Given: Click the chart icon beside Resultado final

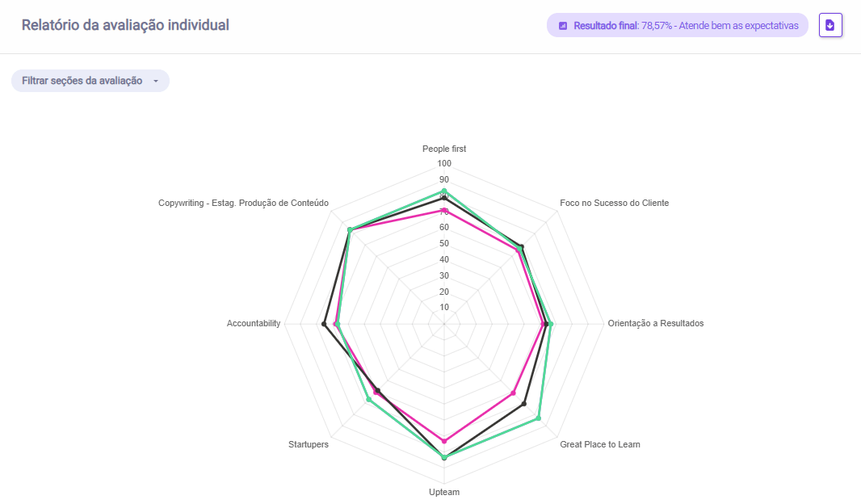Looking at the screenshot, I should [x=563, y=26].
